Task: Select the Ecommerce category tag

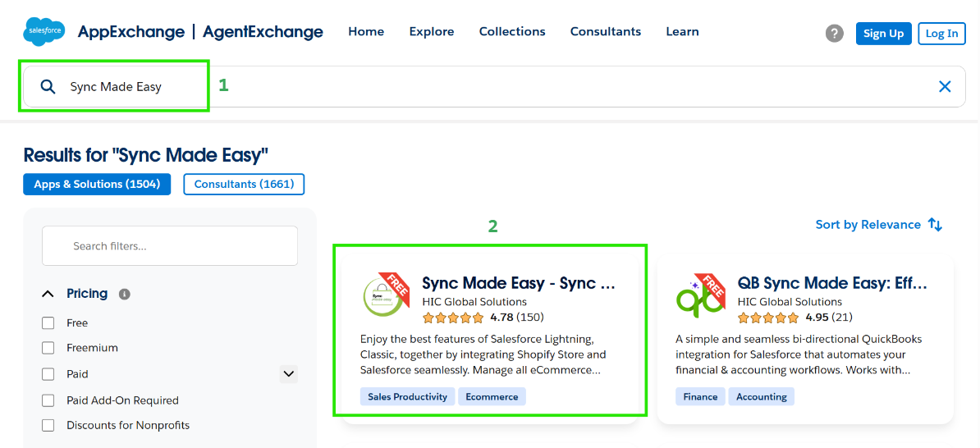Action: point(492,397)
